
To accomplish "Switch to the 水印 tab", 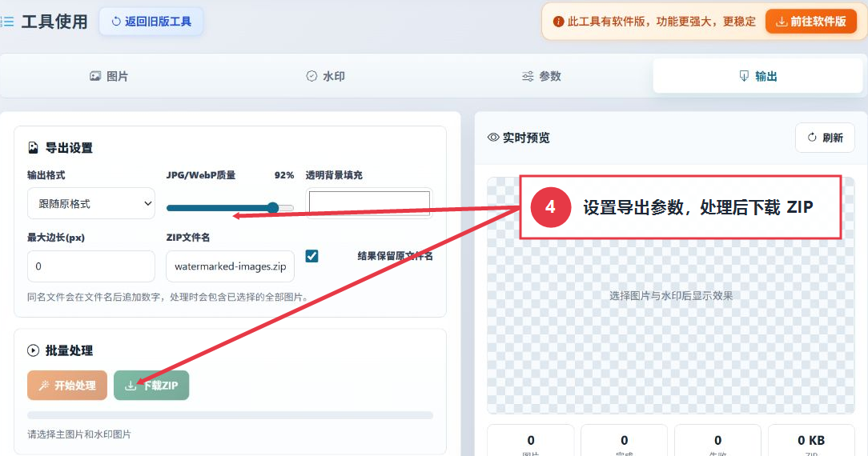I will point(325,76).
